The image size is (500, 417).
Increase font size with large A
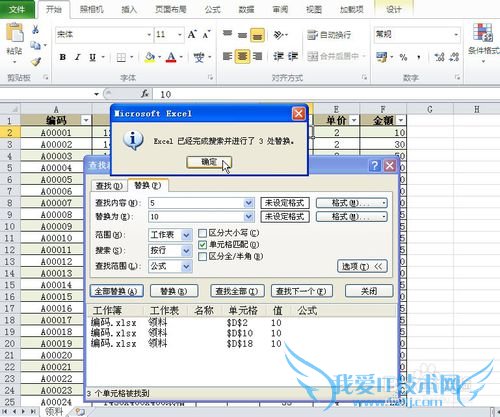(x=192, y=34)
